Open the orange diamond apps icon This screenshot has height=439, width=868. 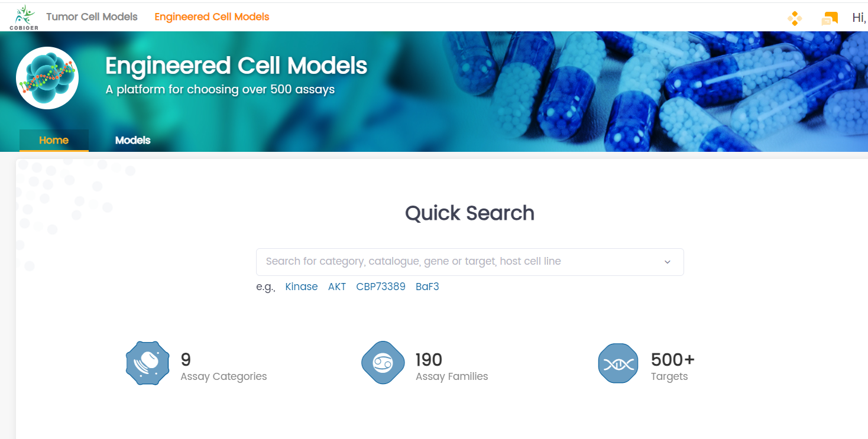pyautogui.click(x=795, y=18)
